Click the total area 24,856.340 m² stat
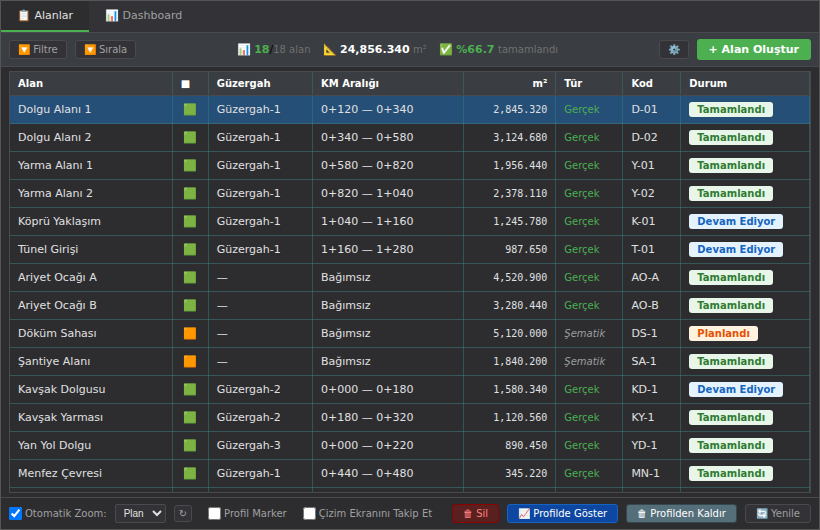Viewport: 820px width, 530px height. (x=375, y=49)
